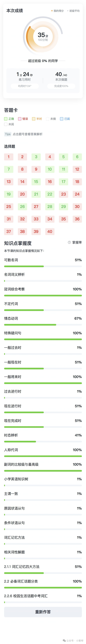Click the gray 未阅 legend box
The width and height of the screenshot is (86, 644).
(x=6, y=124)
